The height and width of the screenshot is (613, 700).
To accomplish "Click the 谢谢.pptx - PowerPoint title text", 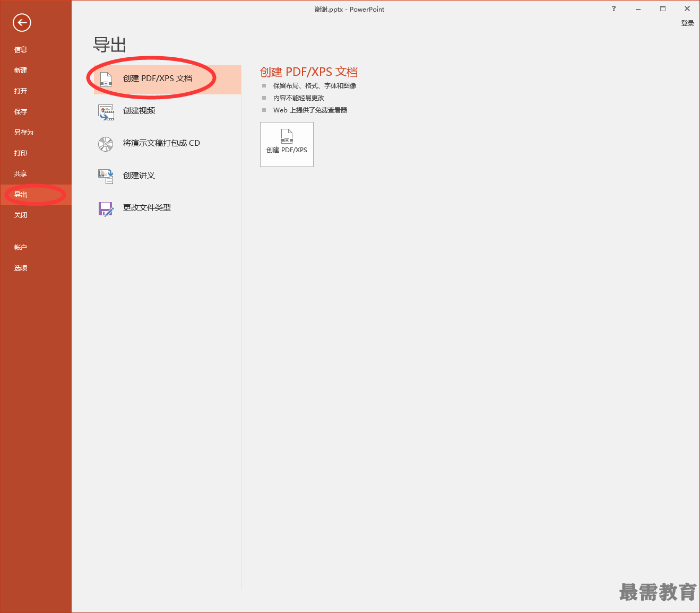I will tap(349, 10).
